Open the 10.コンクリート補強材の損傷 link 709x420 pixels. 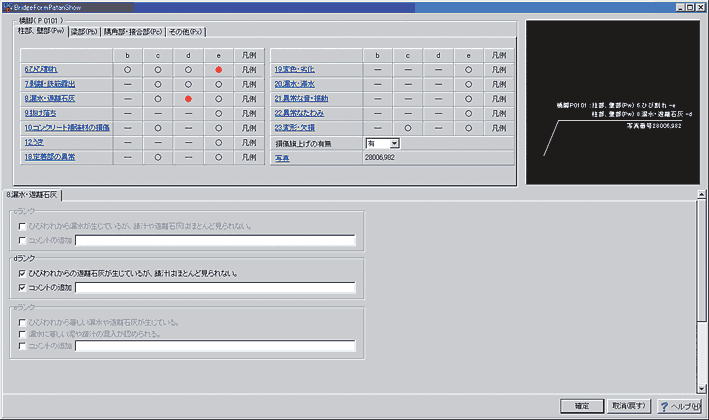click(x=67, y=127)
